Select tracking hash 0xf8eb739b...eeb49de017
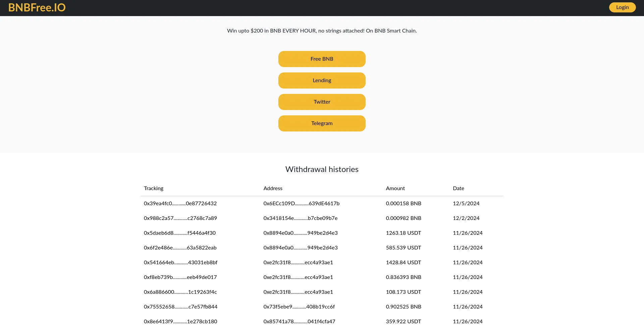The height and width of the screenshot is (333, 644). pos(180,277)
